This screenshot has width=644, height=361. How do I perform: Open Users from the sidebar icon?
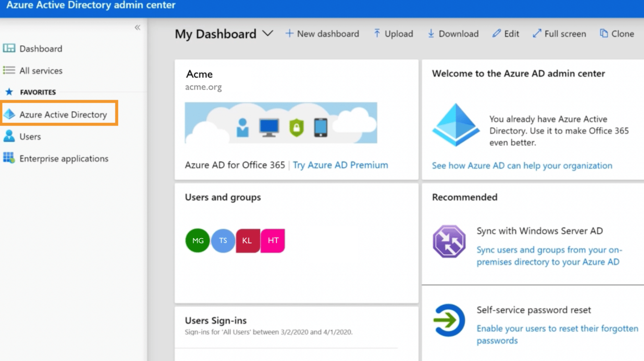pos(9,136)
